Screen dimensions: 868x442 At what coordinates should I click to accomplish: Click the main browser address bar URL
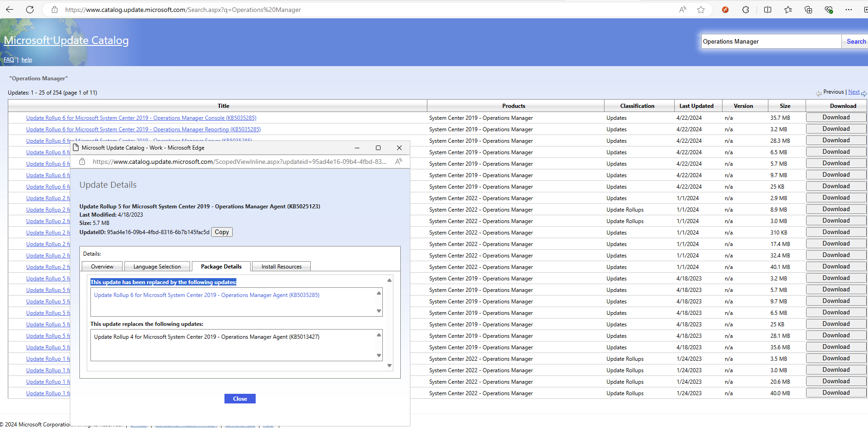pos(183,10)
